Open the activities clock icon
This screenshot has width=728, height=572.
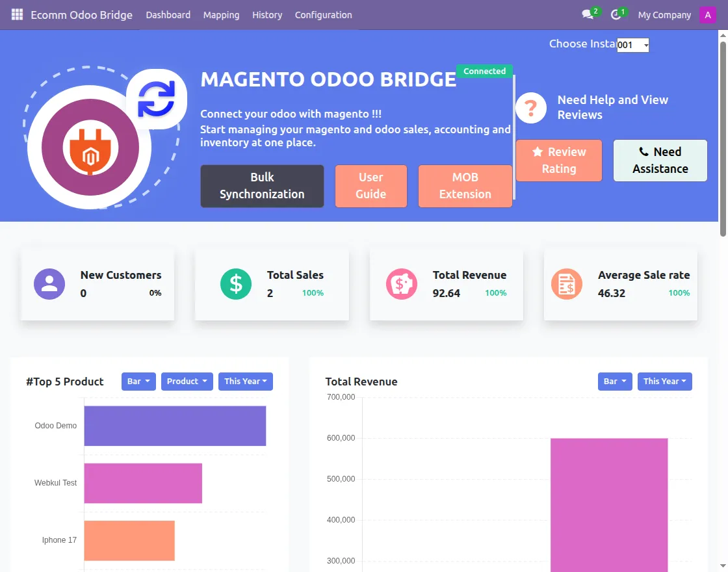pyautogui.click(x=616, y=15)
